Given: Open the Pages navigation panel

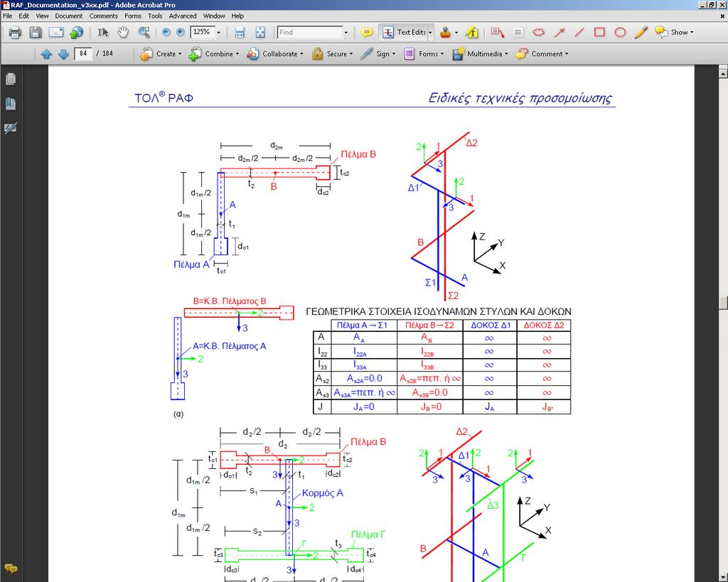Looking at the screenshot, I should pyautogui.click(x=11, y=79).
